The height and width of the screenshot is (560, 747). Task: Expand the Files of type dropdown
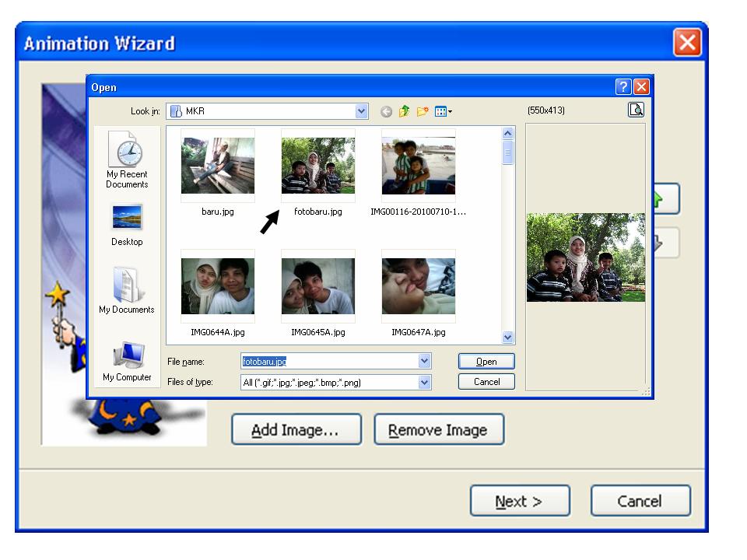(425, 383)
